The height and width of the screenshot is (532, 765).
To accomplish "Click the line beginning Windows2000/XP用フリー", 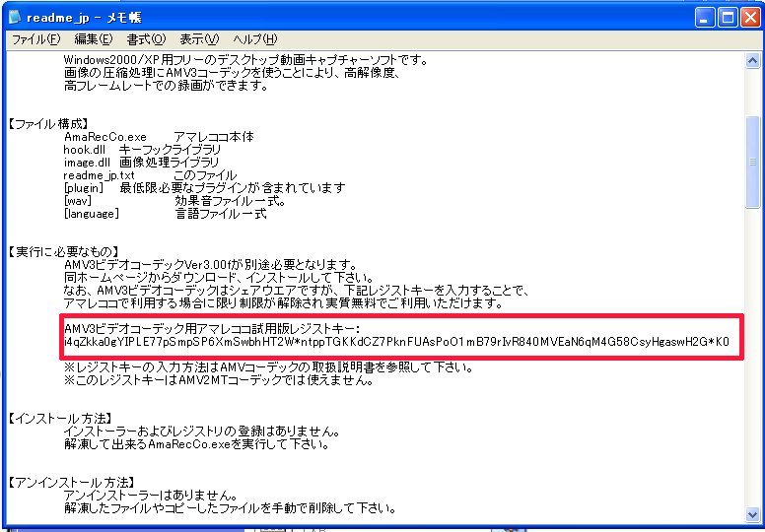I will click(x=245, y=60).
